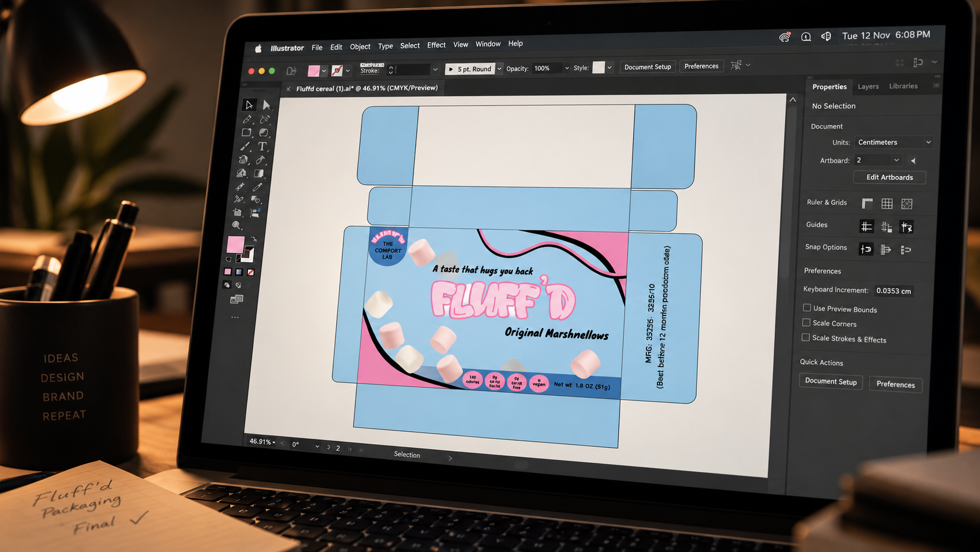Toggle show grid icon

tap(887, 204)
